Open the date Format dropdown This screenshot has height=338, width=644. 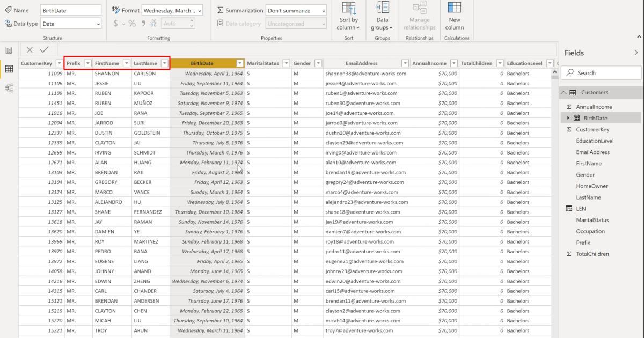pos(172,10)
